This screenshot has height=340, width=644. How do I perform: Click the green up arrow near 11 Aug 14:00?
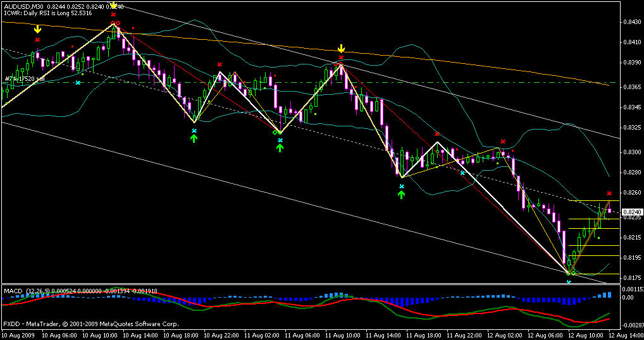point(401,194)
